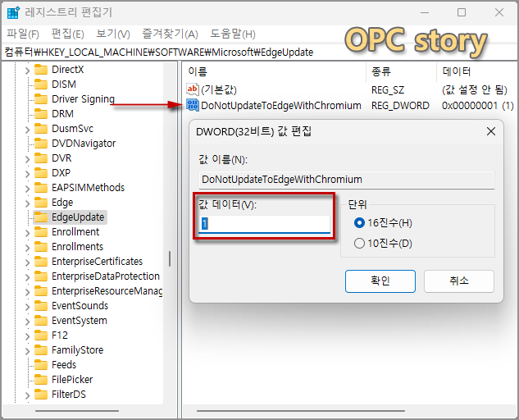Image resolution: width=519 pixels, height=420 pixels.
Task: Open the 도움말(H) menu
Action: (233, 34)
